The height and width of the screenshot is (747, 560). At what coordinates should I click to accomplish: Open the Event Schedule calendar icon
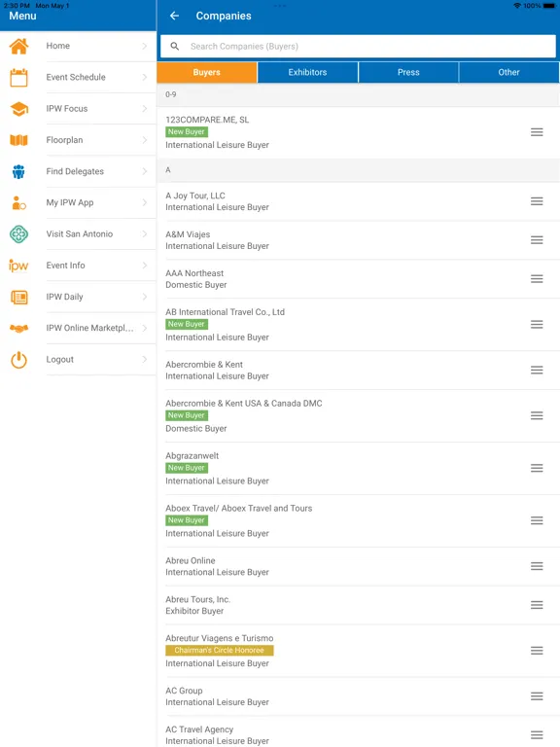[19, 77]
